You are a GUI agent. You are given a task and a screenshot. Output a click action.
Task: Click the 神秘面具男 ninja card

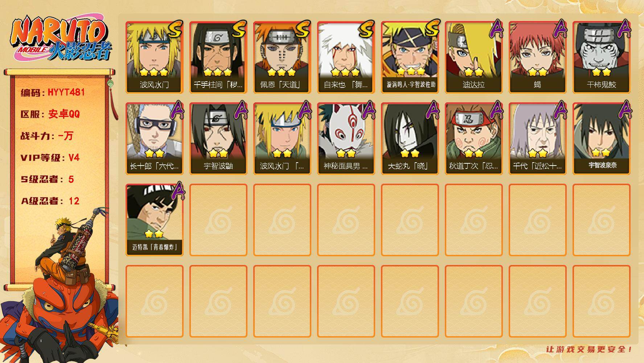click(346, 139)
